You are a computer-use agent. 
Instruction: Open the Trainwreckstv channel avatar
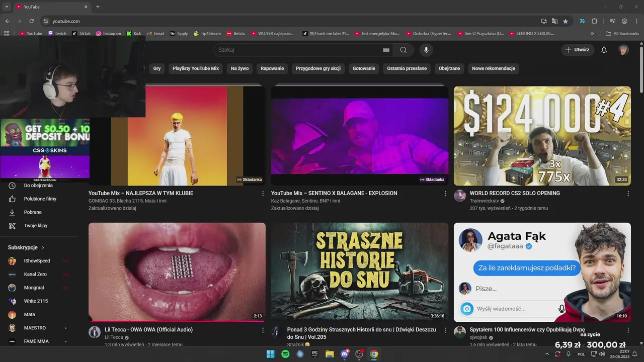tap(460, 196)
